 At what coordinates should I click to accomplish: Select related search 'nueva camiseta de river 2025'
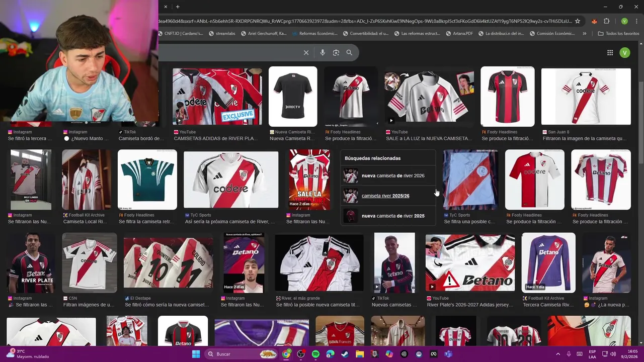coord(388,216)
